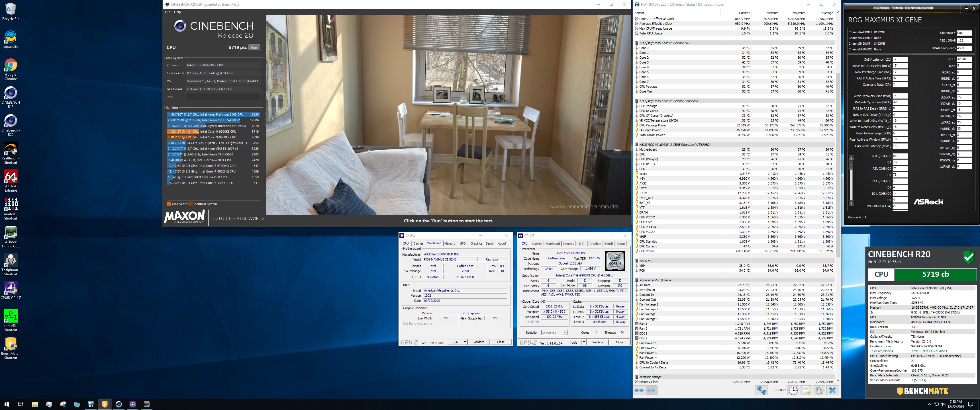
Task: Open the Recycle Bin desktop icon
Action: click(11, 11)
